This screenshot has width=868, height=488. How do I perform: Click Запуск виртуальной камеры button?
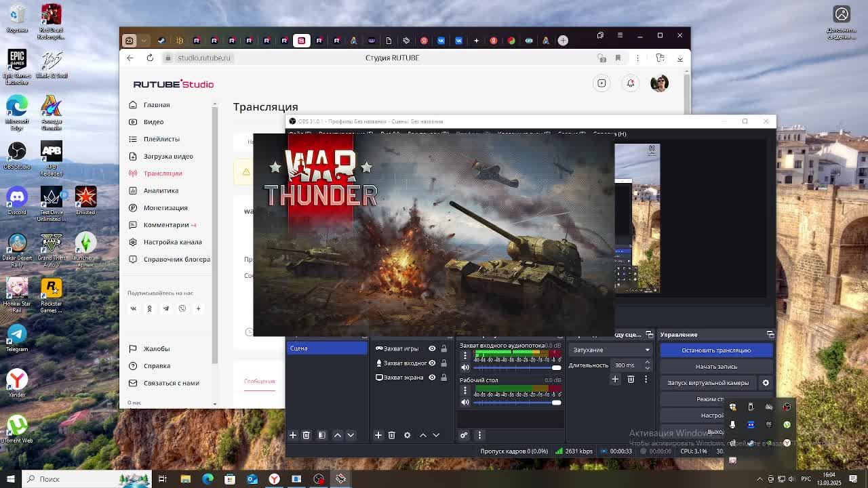point(708,383)
